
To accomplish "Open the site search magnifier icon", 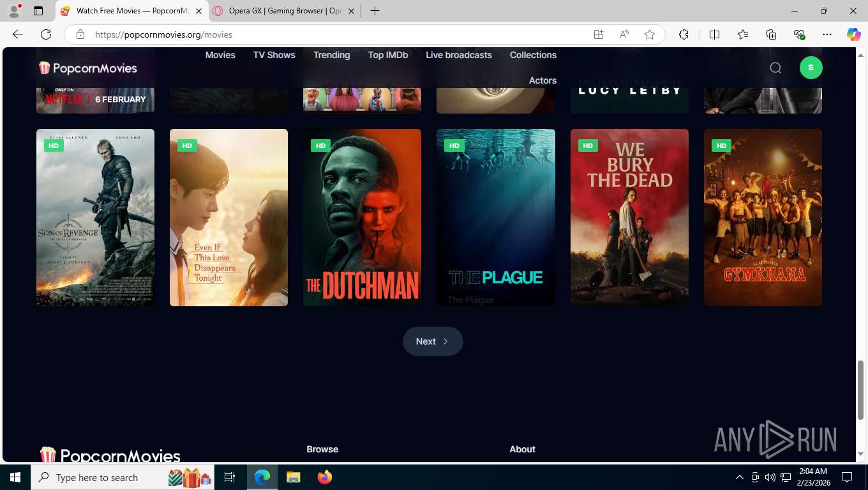I will (775, 68).
